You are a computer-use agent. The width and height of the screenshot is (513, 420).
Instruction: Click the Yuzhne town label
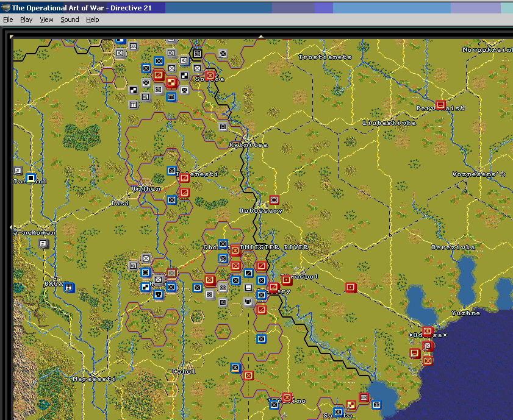pos(466,313)
